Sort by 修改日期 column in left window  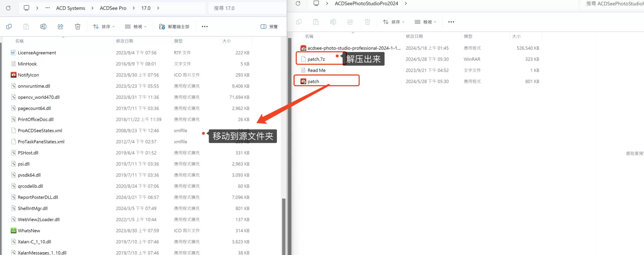125,41
